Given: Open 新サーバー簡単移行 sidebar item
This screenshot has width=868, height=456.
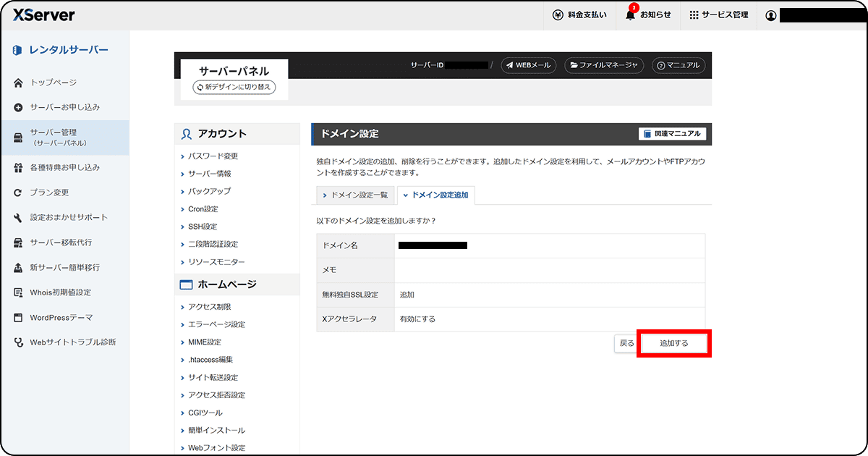Looking at the screenshot, I should [x=64, y=267].
